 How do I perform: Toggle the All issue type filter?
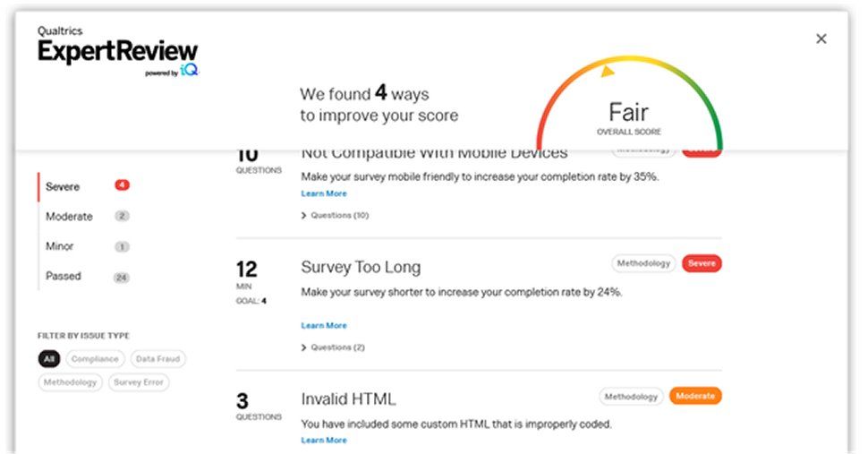pyautogui.click(x=48, y=359)
